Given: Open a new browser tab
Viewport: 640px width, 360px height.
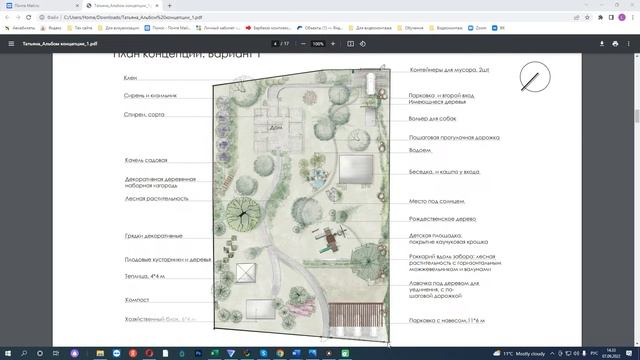Looking at the screenshot, I should pyautogui.click(x=169, y=6).
